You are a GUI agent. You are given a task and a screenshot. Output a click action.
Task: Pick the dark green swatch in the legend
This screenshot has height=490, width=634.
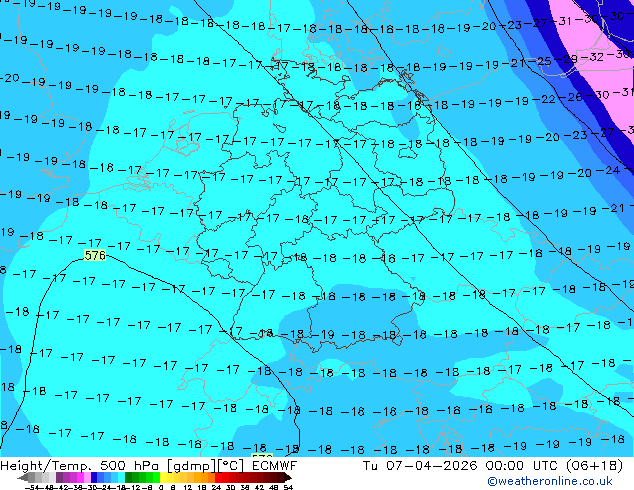129,477
